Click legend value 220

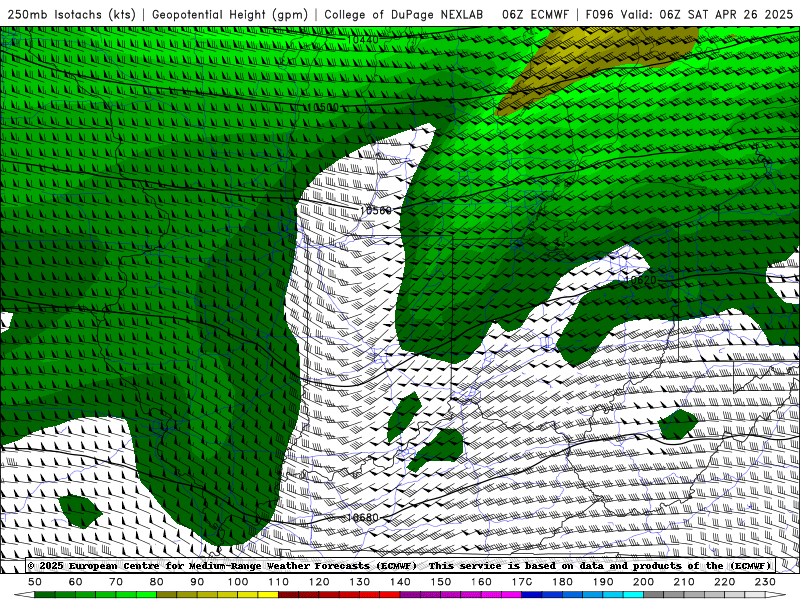(x=724, y=582)
